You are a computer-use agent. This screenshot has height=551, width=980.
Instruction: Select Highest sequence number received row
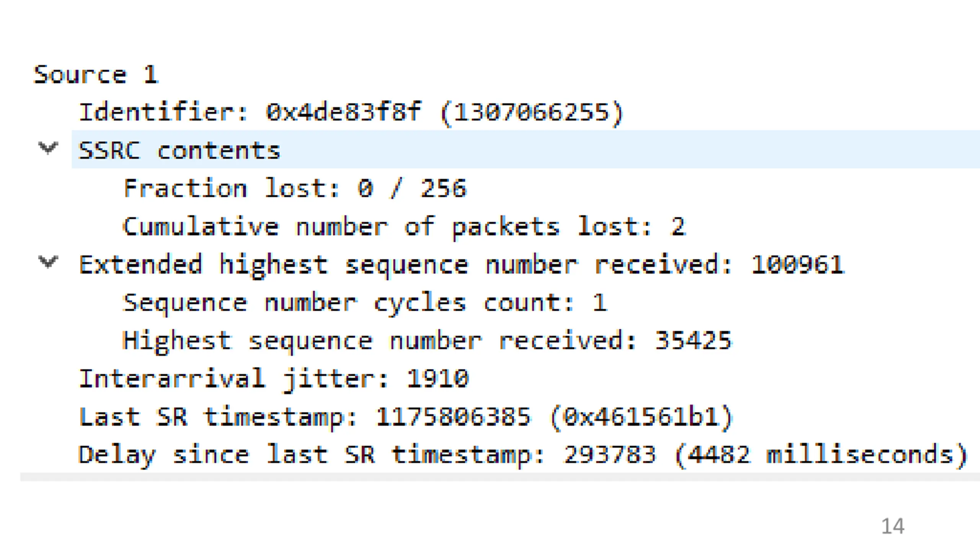click(427, 341)
